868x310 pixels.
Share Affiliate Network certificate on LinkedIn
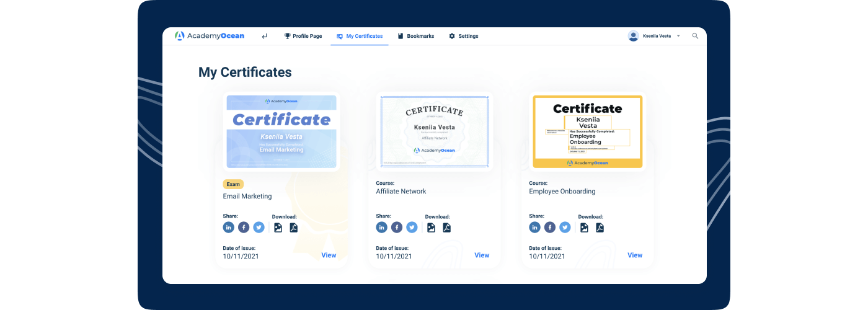pyautogui.click(x=382, y=228)
